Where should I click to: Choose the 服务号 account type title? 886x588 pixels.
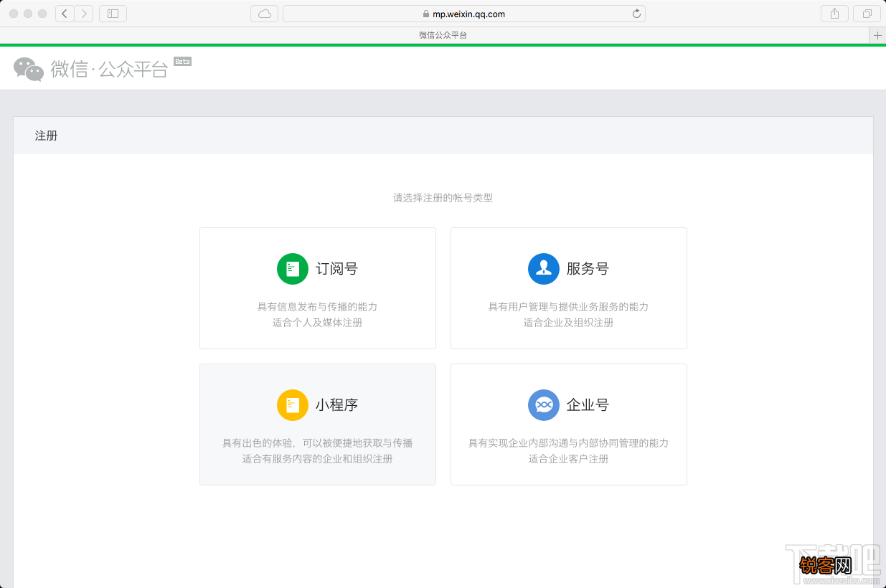point(588,269)
